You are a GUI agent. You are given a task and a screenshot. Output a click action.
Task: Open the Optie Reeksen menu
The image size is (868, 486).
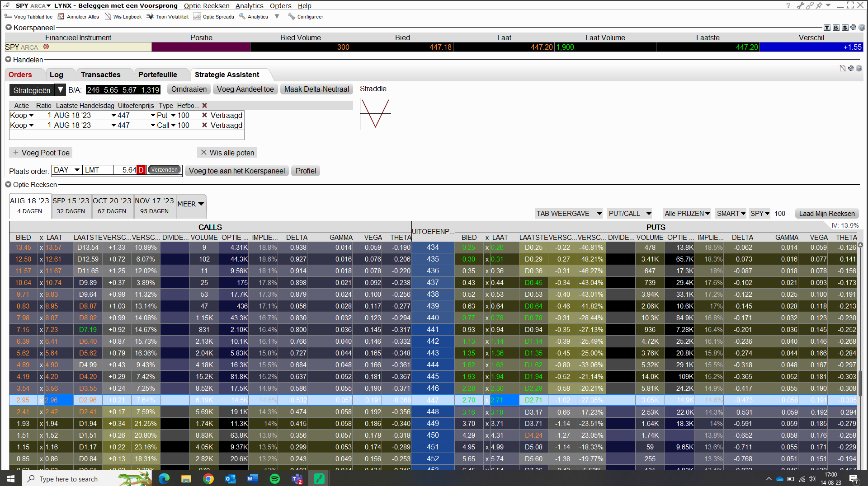(207, 5)
